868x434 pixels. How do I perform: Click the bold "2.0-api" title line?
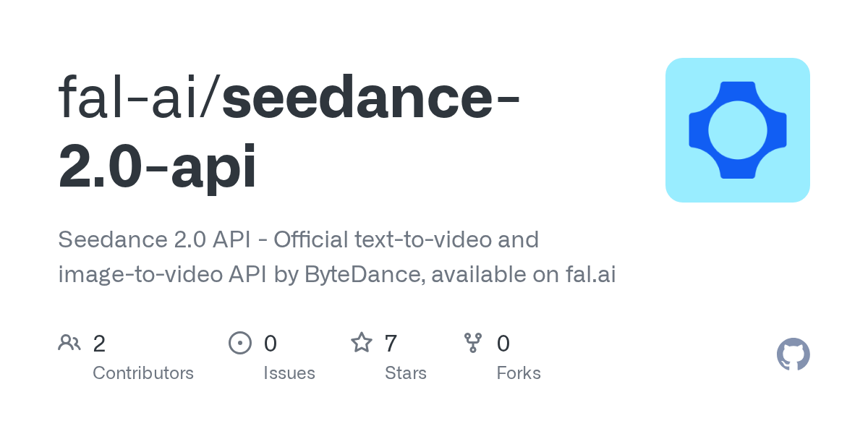[x=158, y=166]
